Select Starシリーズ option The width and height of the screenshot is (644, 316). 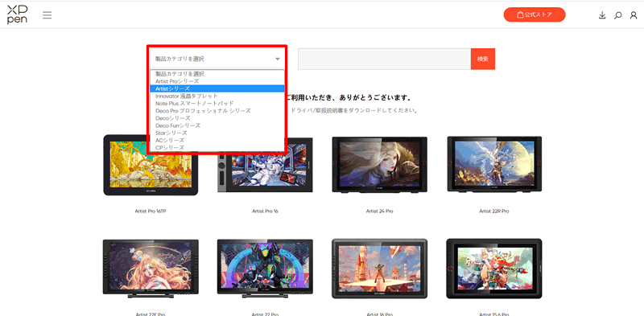click(217, 133)
